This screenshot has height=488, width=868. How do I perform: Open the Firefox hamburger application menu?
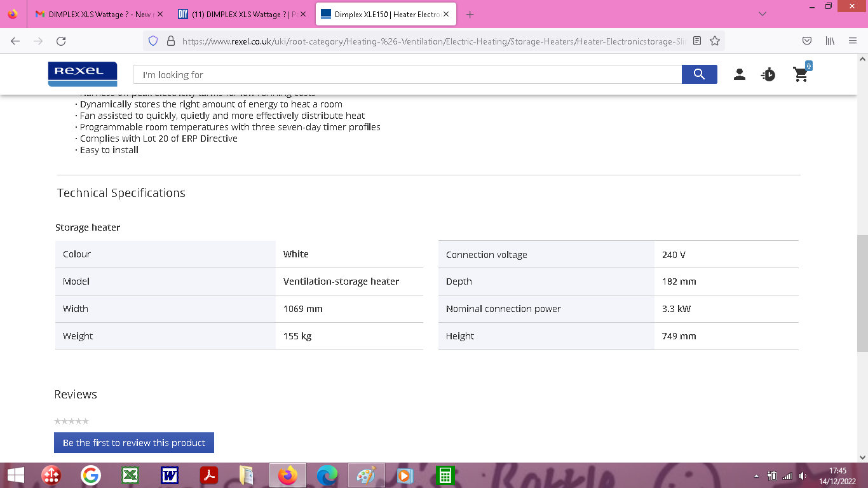tap(853, 41)
